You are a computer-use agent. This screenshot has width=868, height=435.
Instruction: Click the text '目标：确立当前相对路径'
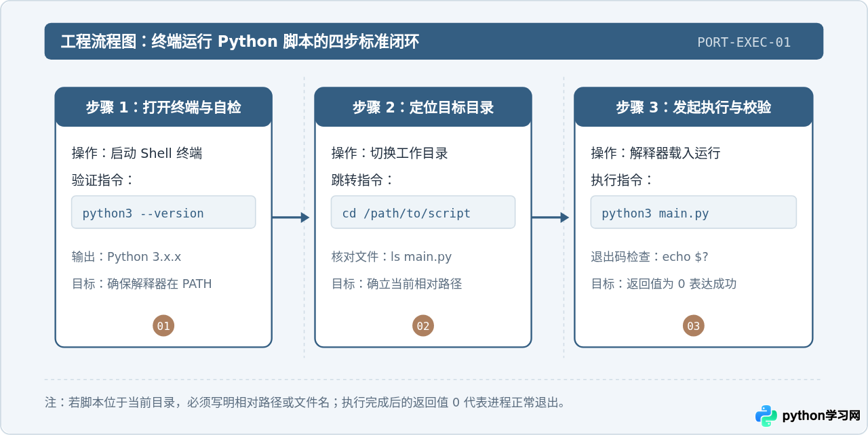click(397, 284)
